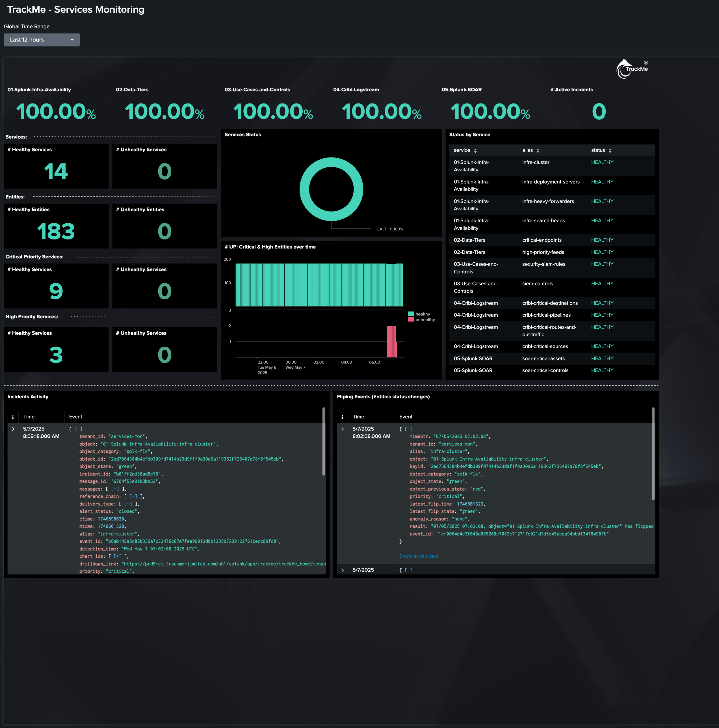719x728 pixels.
Task: Select the security-siem-rules row
Action: click(552, 268)
